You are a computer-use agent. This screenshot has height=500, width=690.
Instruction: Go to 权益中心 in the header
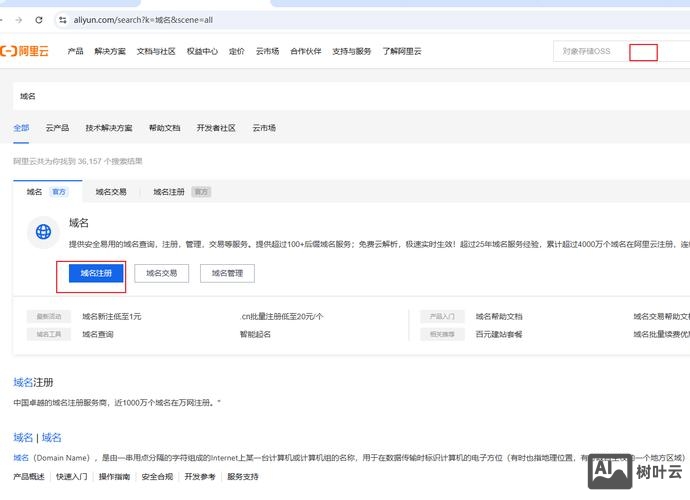pos(202,51)
